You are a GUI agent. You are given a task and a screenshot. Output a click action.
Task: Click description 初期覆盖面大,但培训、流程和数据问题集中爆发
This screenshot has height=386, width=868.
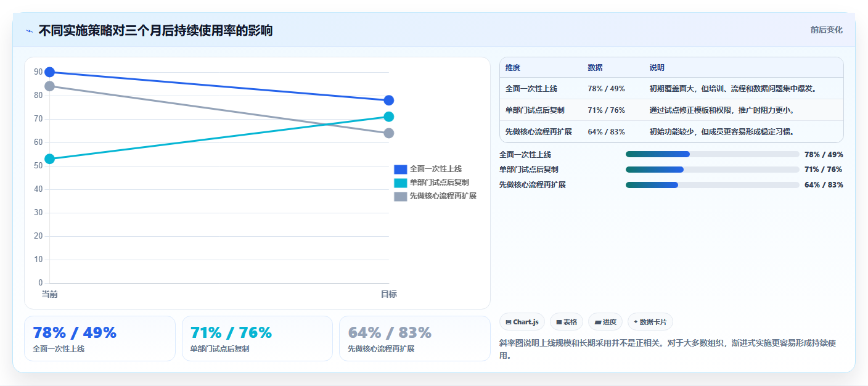(x=734, y=89)
